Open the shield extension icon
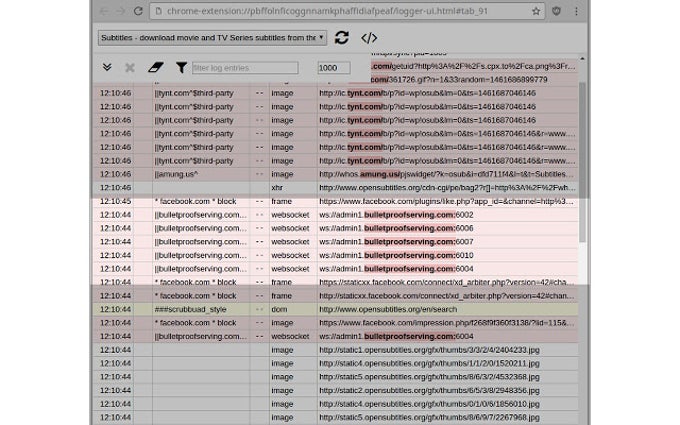The width and height of the screenshot is (680, 425). tap(556, 11)
